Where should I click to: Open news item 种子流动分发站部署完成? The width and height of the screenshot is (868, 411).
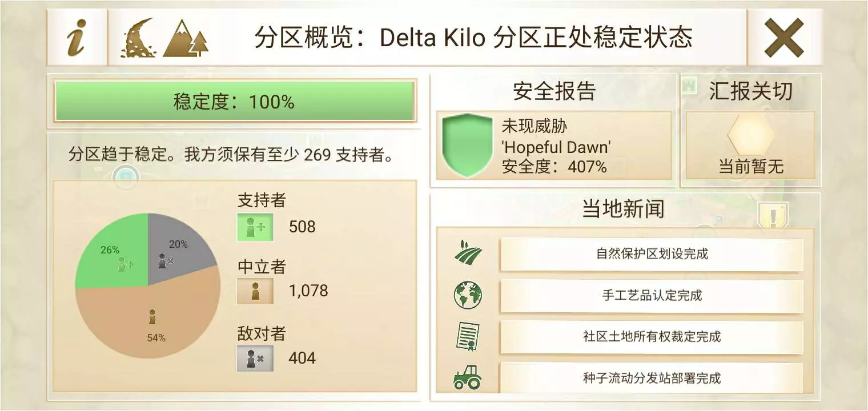(652, 378)
